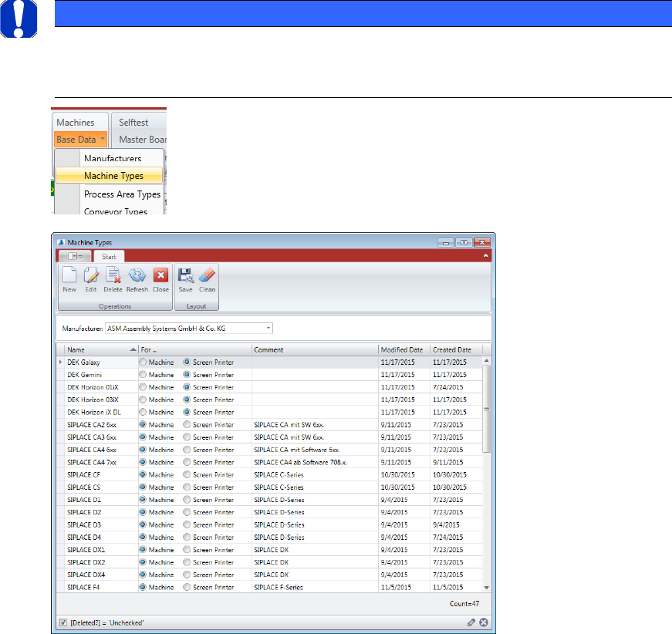
Task: Set DEK Gemini to Screen Printer
Action: [x=187, y=374]
